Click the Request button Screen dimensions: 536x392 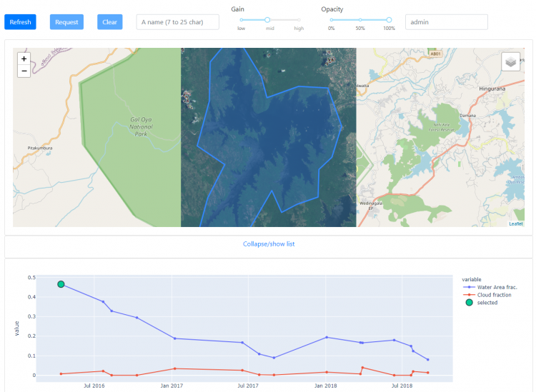tap(66, 22)
